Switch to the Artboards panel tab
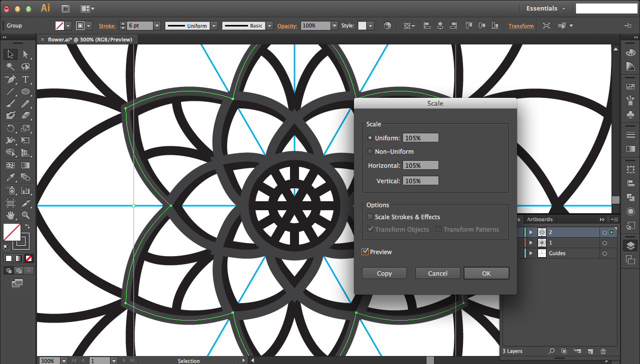Viewport: 640px width, 364px height. pos(539,219)
